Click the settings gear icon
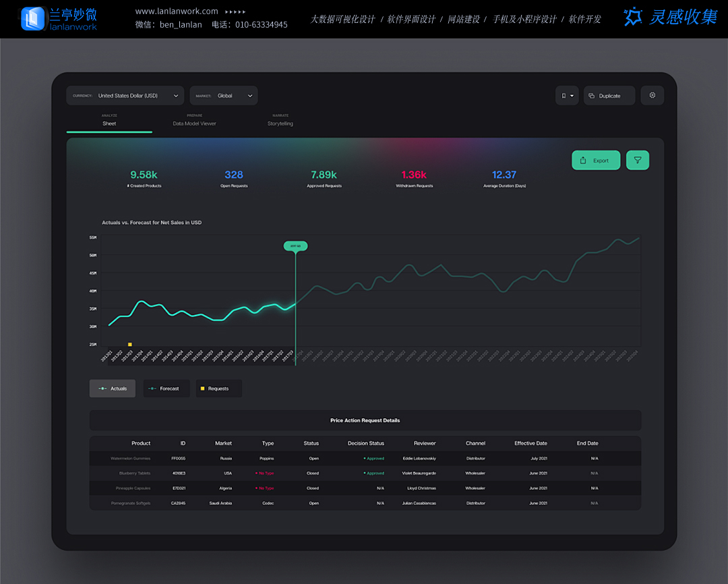This screenshot has height=584, width=728. pos(652,96)
